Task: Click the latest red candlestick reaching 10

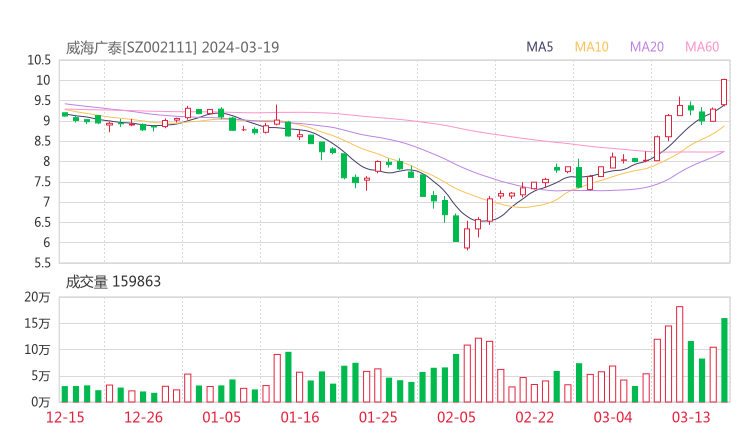Action: pos(724,92)
